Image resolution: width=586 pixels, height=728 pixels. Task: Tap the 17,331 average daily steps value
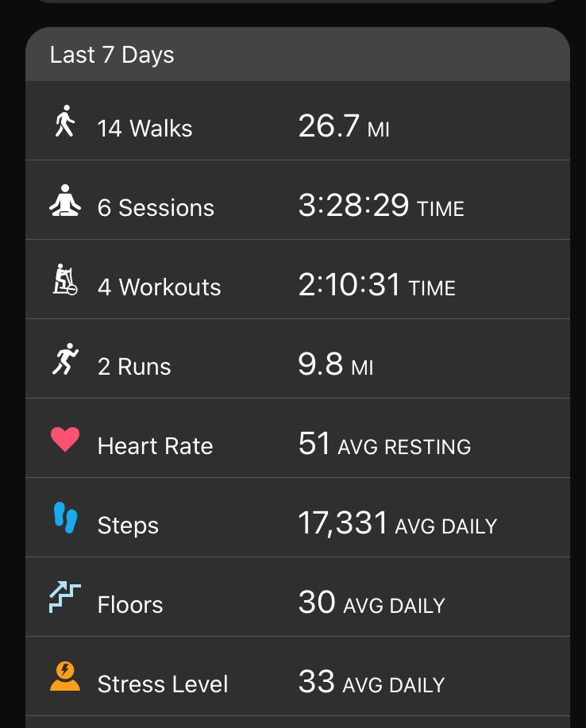pyautogui.click(x=398, y=523)
